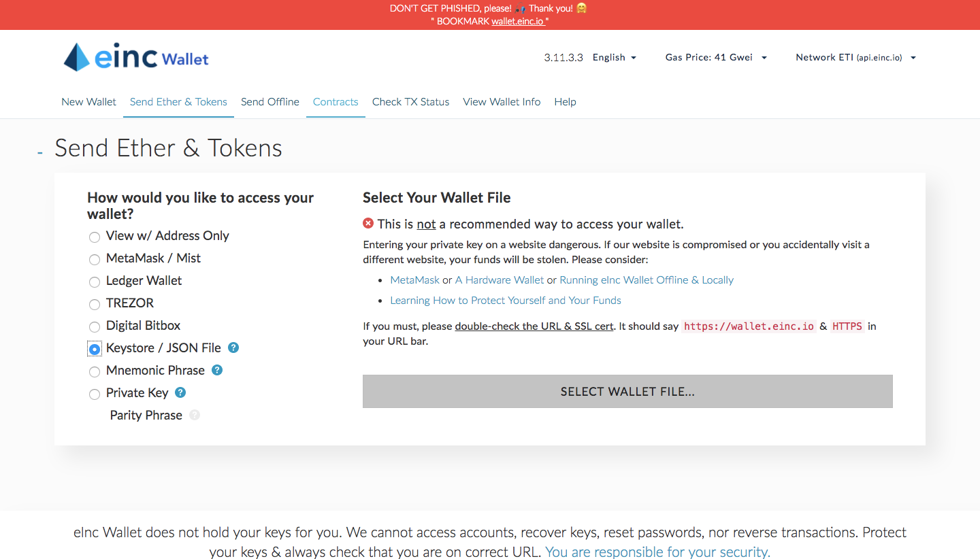Open Send Ether & Tokens tab
Viewport: 980px width, 559px height.
pyautogui.click(x=178, y=102)
